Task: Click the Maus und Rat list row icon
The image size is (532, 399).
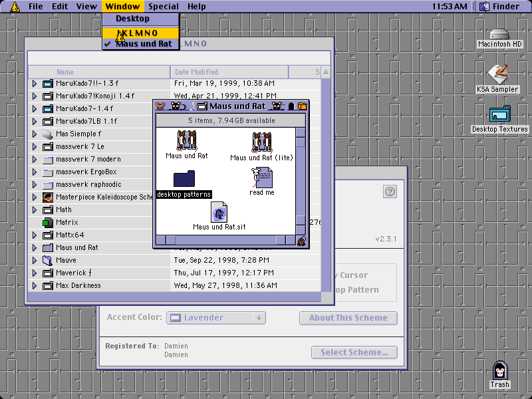Action: tap(48, 247)
